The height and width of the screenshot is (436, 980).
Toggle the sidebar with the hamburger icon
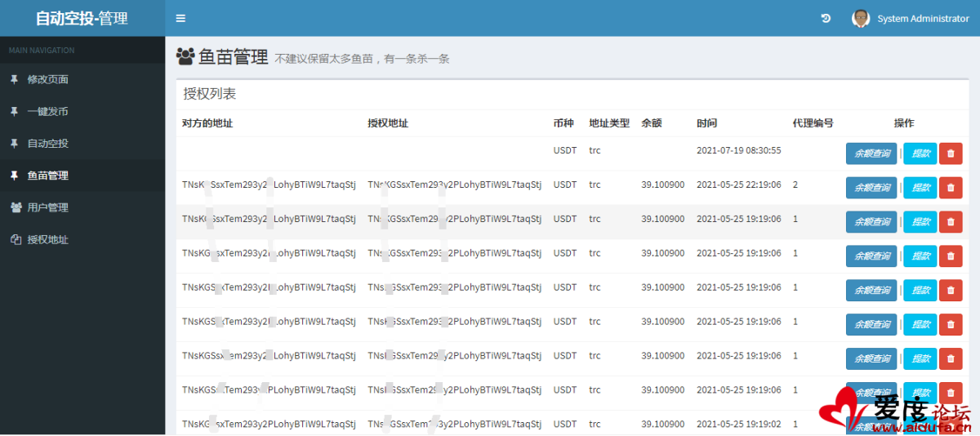(x=180, y=18)
